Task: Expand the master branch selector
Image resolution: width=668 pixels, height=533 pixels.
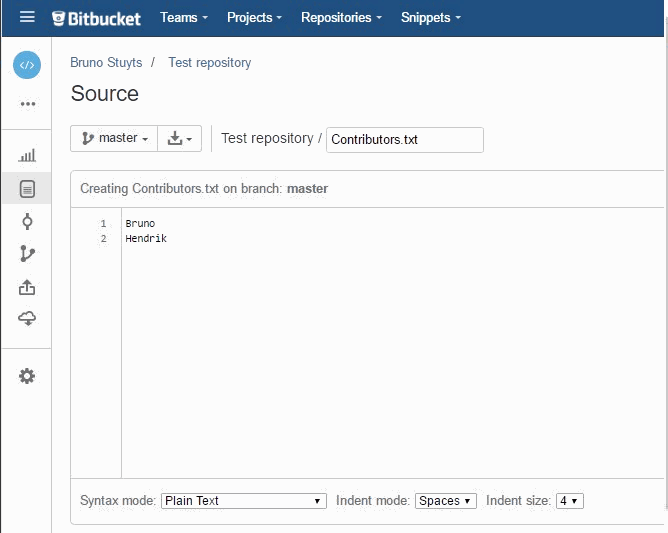Action: coord(114,139)
